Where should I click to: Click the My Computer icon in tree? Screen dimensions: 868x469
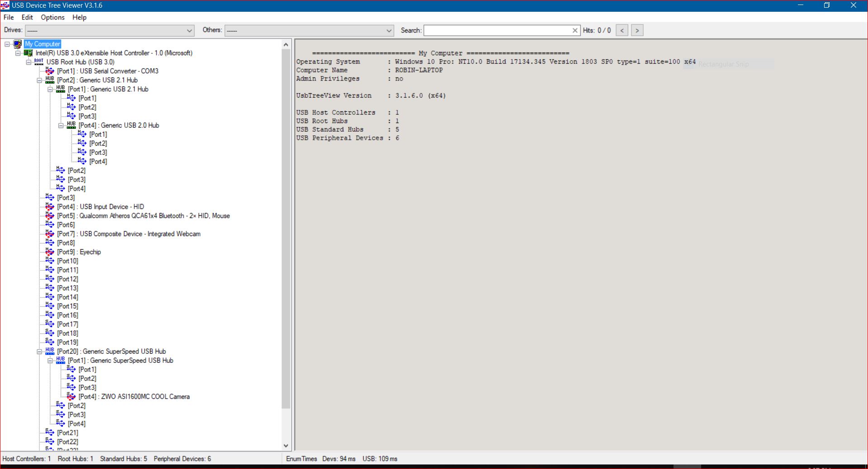click(18, 44)
